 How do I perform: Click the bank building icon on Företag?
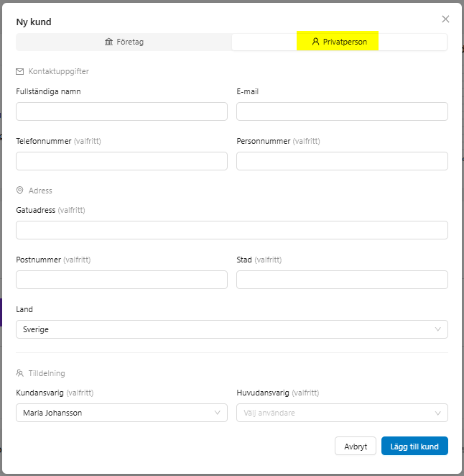point(108,42)
